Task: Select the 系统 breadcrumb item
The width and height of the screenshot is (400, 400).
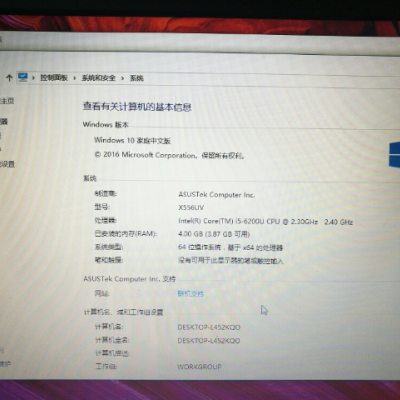Action: [x=137, y=78]
